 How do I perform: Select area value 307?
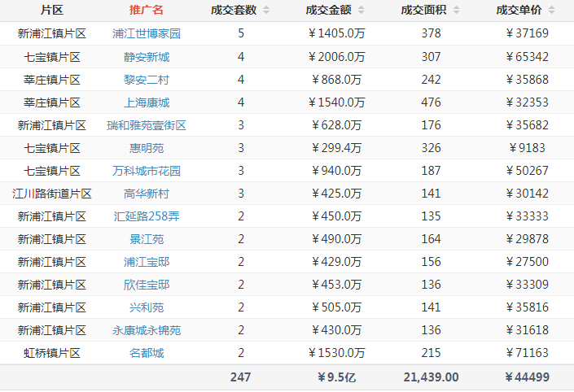[431, 57]
